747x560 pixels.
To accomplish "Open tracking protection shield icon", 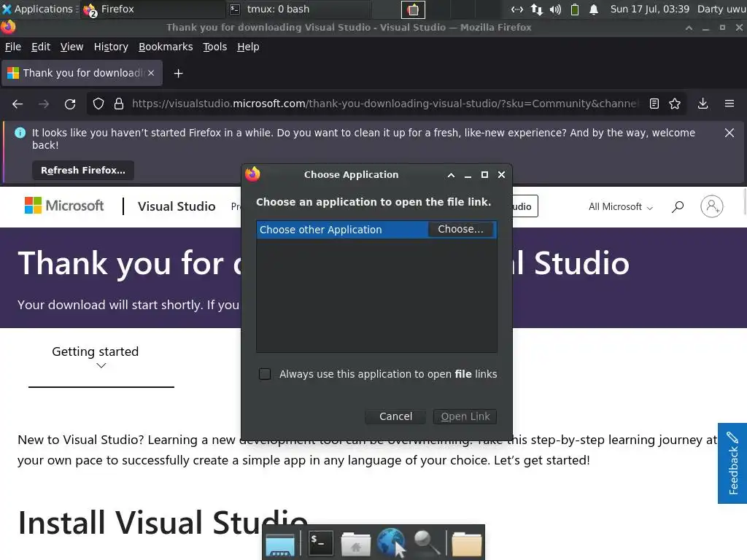I will pos(98,104).
